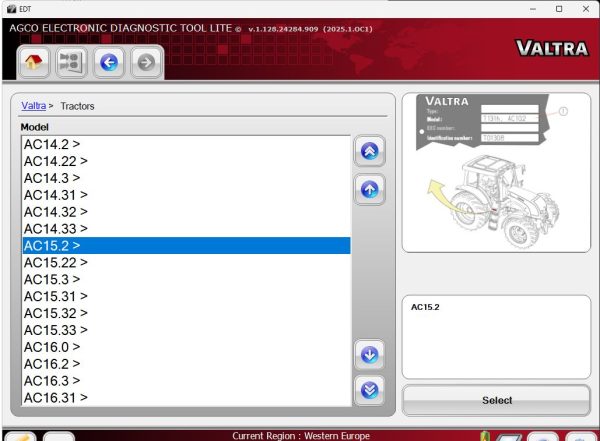Choose model AC16.3
Image resolution: width=600 pixels, height=441 pixels.
point(186,381)
